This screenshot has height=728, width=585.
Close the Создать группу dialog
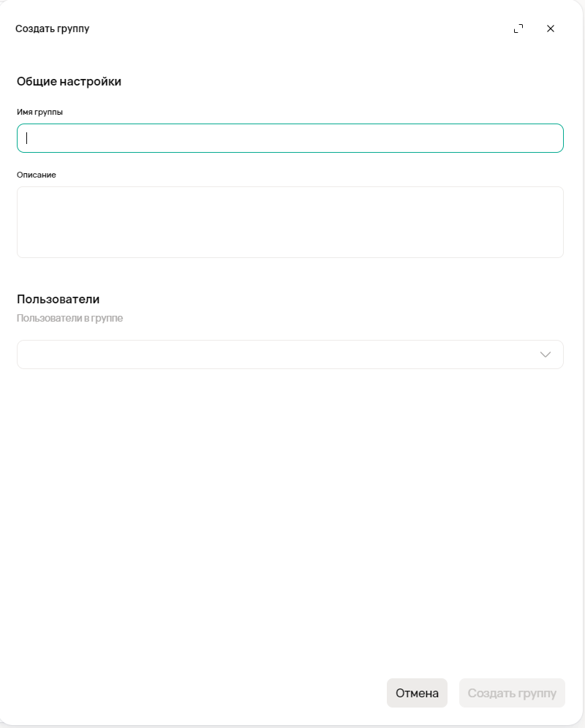(551, 29)
